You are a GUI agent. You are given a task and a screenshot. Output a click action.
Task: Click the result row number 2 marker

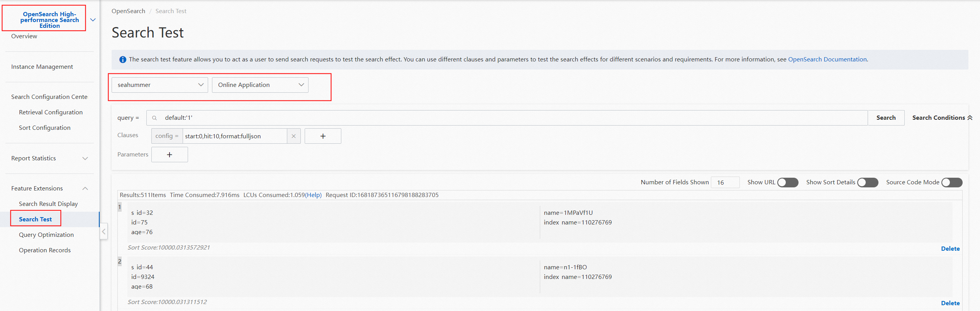120,262
